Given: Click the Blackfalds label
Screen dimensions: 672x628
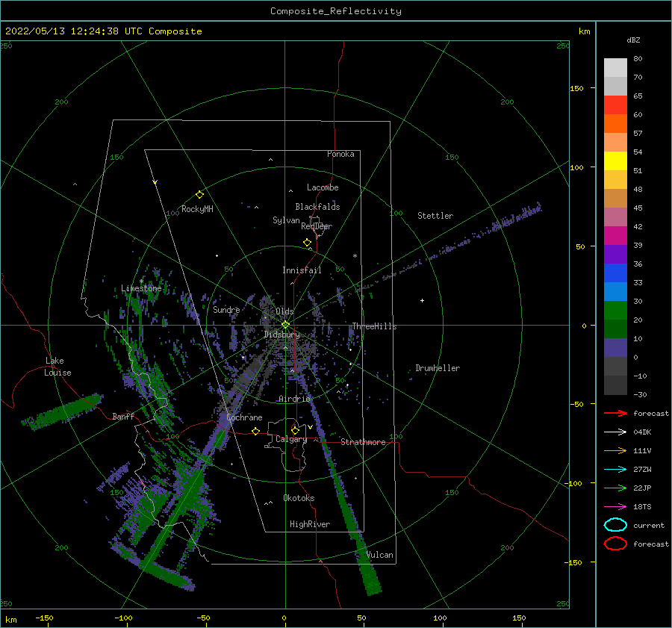Looking at the screenshot, I should 317,207.
